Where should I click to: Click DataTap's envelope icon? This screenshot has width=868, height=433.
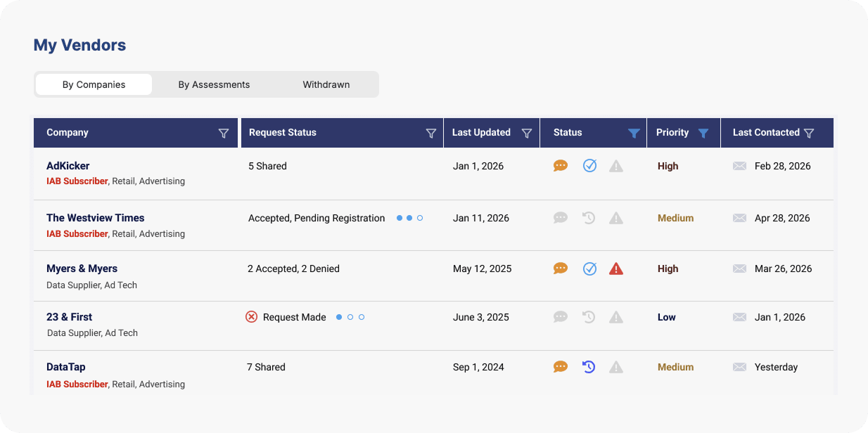739,367
